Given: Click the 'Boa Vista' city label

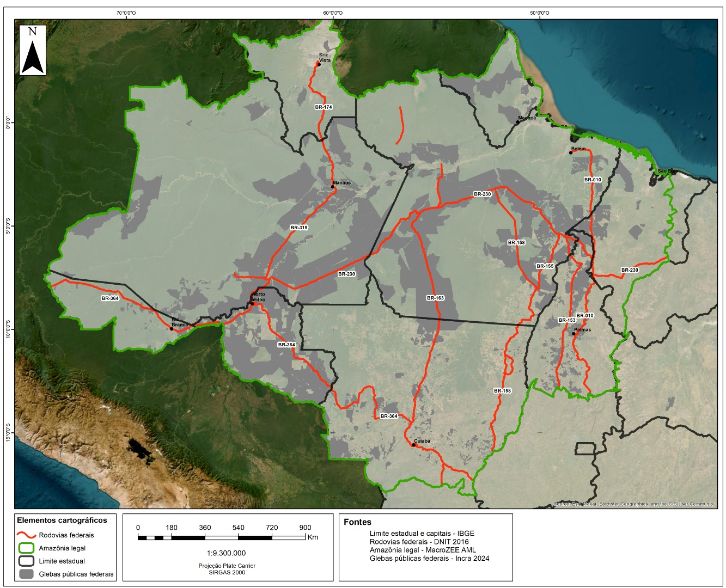Looking at the screenshot, I should (325, 58).
